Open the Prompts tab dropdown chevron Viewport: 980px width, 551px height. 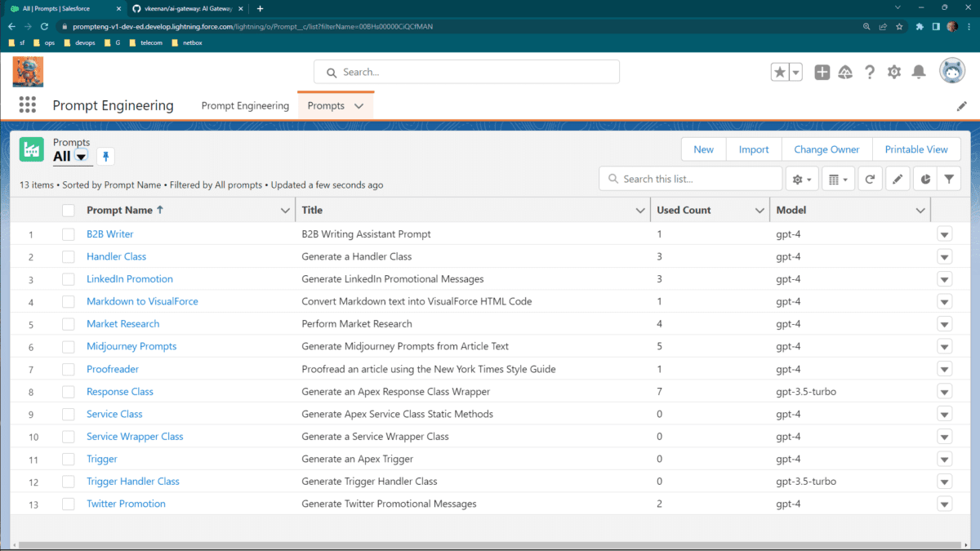[x=359, y=106]
